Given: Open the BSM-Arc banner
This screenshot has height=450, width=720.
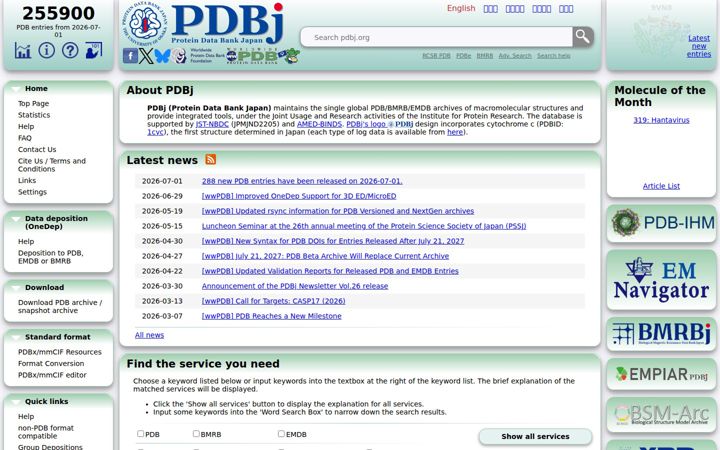Looking at the screenshot, I should coord(661,415).
